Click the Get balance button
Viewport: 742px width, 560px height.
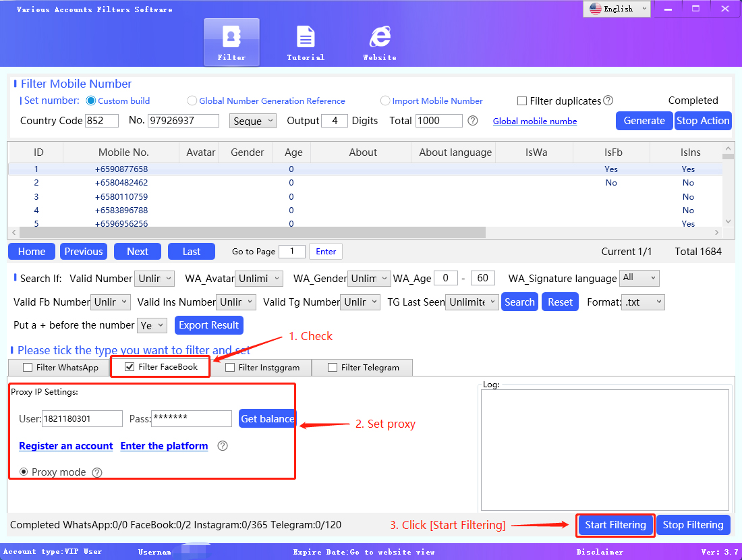267,418
